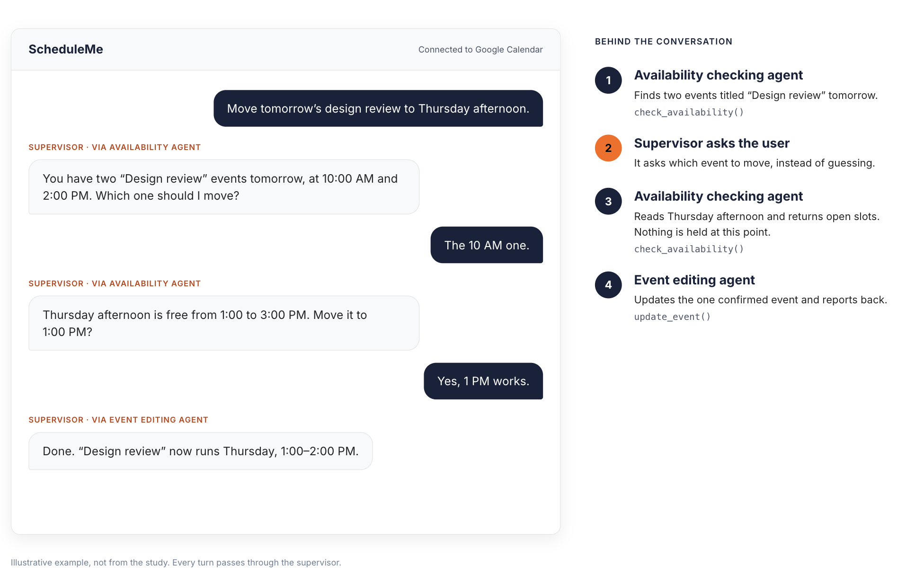Image resolution: width=924 pixels, height=583 pixels.
Task: Click "Finds two events titled Design review tomorrow."
Action: [x=755, y=95]
